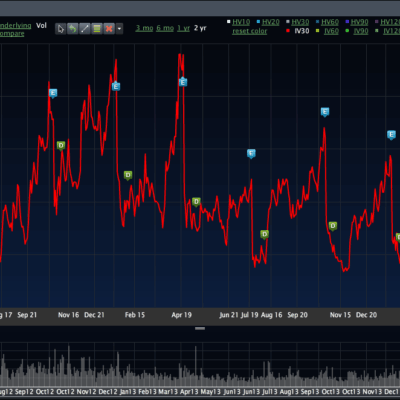Click the D marker above Aug 16
The width and height of the screenshot is (400, 400).
(264, 234)
